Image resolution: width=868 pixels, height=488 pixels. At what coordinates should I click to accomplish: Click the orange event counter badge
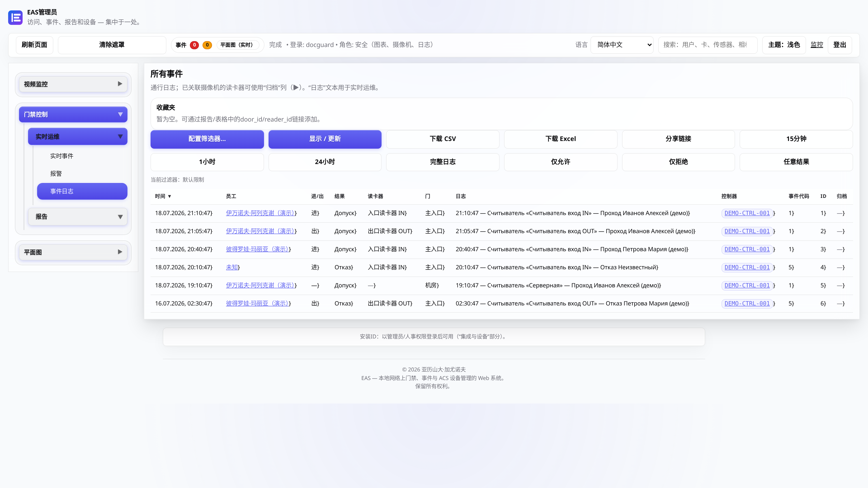pyautogui.click(x=207, y=45)
